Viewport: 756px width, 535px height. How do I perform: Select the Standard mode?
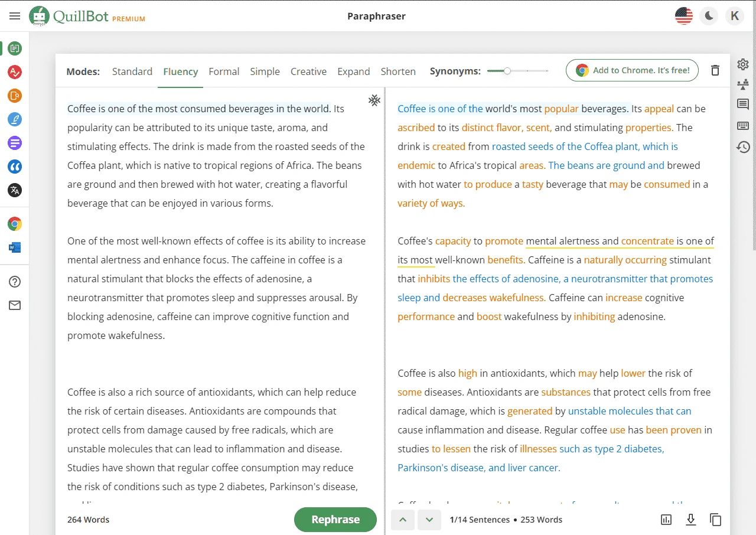132,71
